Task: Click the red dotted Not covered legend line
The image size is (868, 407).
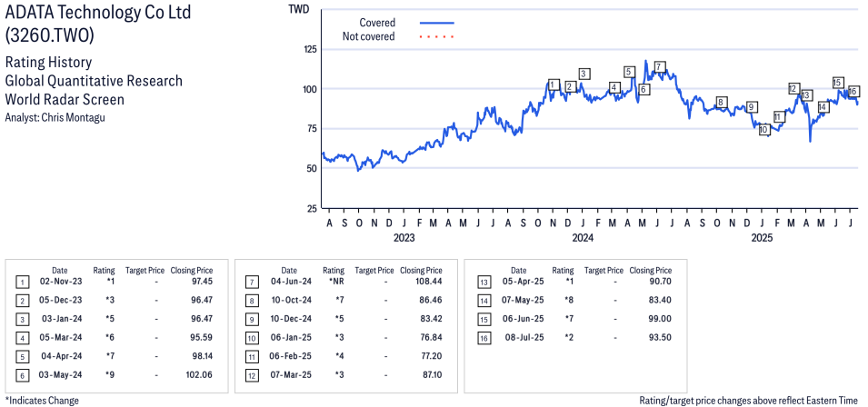Action: pyautogui.click(x=437, y=37)
